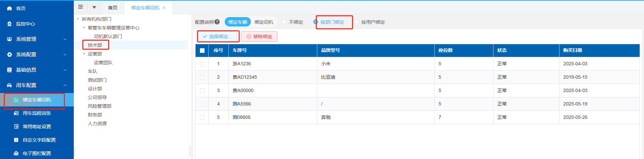This screenshot has width=644, height=159.
Task: Toggle the select-all header checkbox
Action: tap(202, 51)
